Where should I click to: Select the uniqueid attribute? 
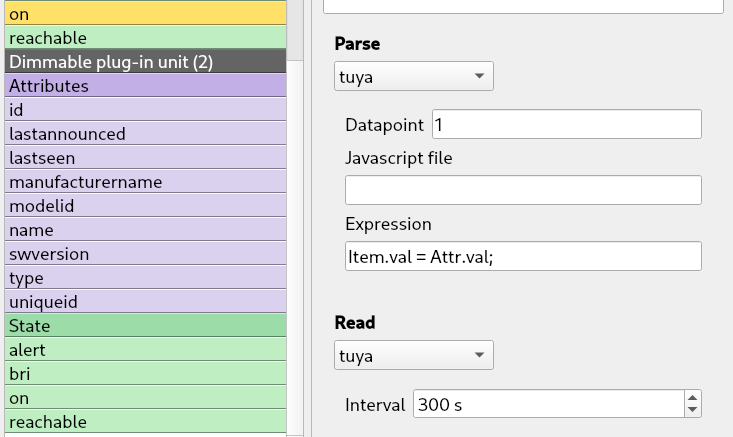click(145, 302)
